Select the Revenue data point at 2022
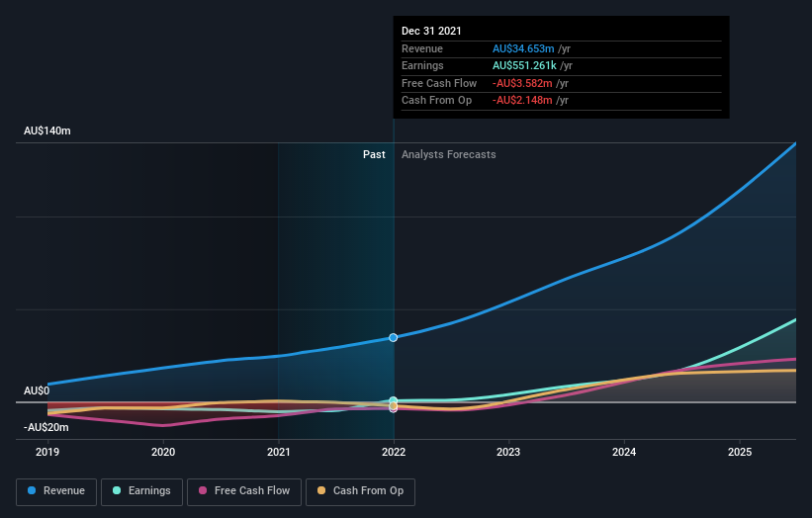The width and height of the screenshot is (812, 518). (394, 337)
